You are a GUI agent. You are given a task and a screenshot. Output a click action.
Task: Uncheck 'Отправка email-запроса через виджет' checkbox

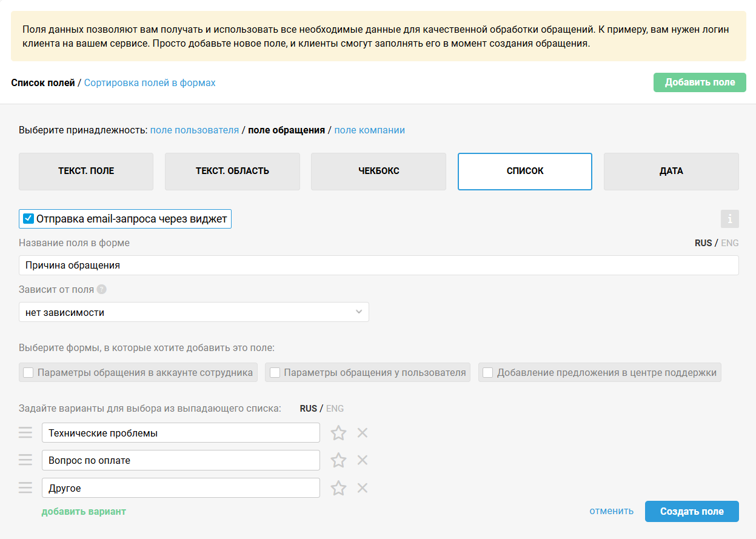[28, 219]
